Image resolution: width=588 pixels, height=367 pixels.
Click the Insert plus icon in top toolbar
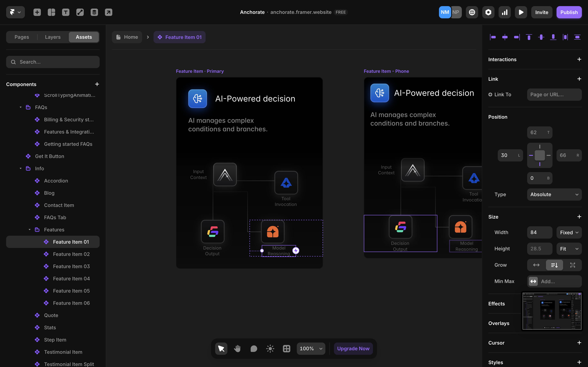(37, 12)
